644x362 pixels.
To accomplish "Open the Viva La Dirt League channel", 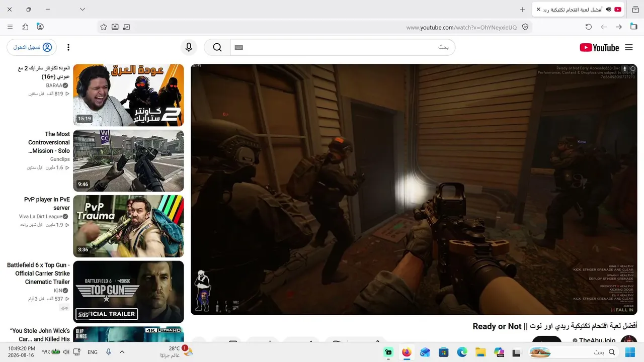I will pos(41,216).
